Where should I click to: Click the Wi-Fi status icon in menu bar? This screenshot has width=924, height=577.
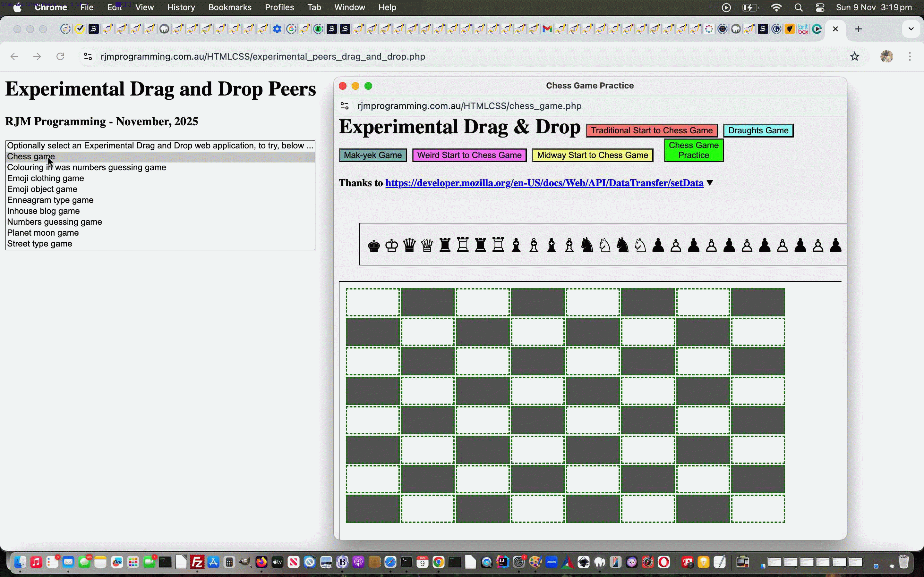pyautogui.click(x=776, y=7)
